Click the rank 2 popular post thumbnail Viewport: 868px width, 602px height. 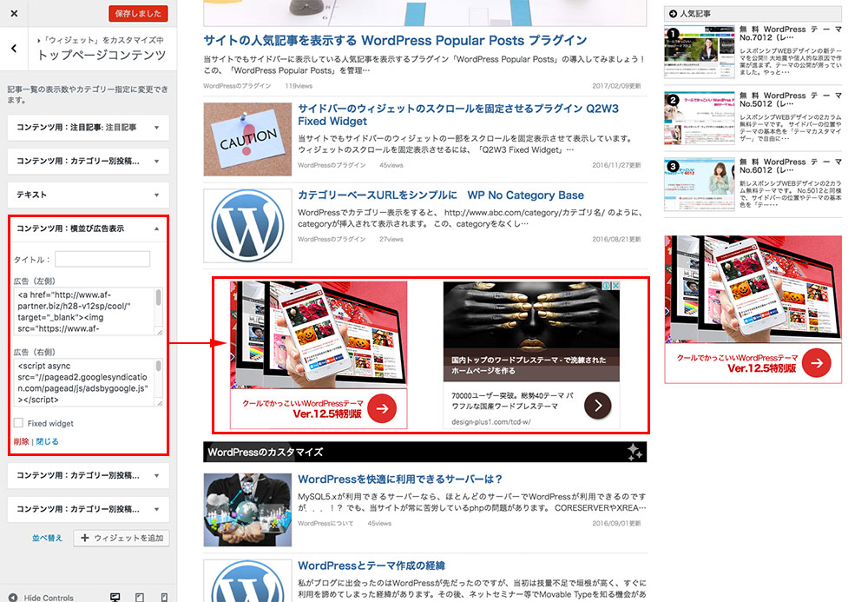pos(700,118)
